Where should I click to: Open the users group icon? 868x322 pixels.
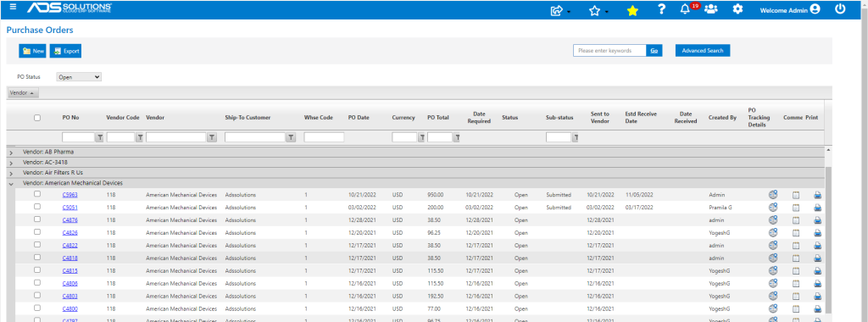click(711, 9)
